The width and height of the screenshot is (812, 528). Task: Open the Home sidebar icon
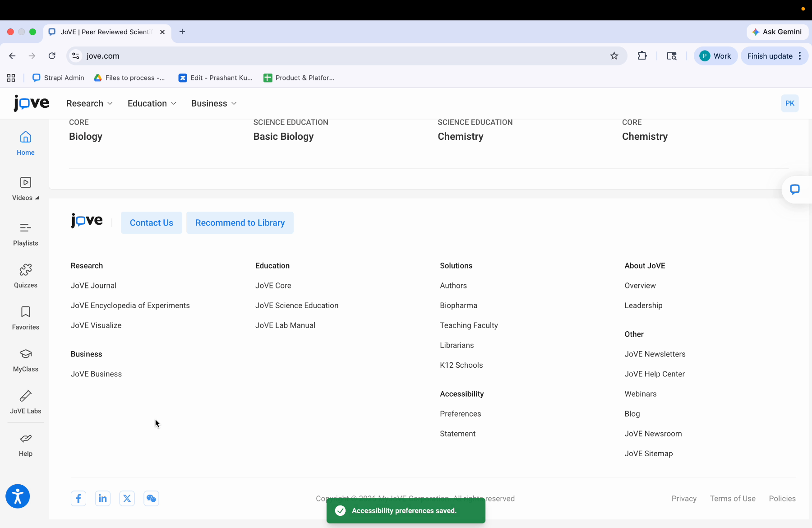(x=26, y=137)
